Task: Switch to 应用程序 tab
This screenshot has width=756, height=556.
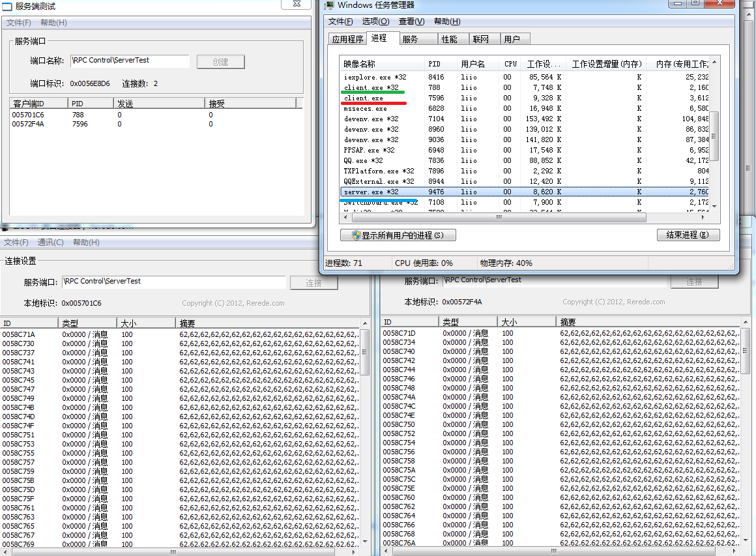Action: pyautogui.click(x=347, y=39)
